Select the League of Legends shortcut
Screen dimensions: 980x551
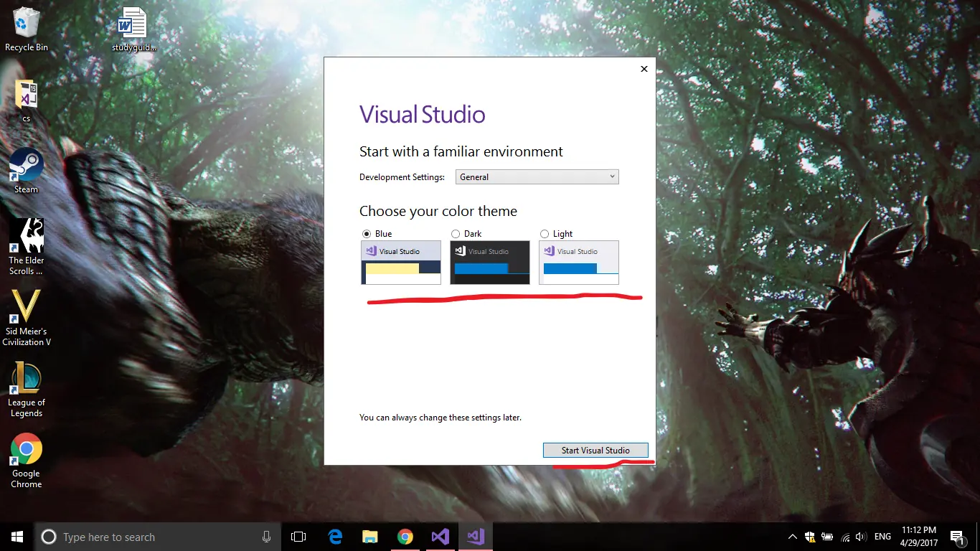pyautogui.click(x=26, y=390)
